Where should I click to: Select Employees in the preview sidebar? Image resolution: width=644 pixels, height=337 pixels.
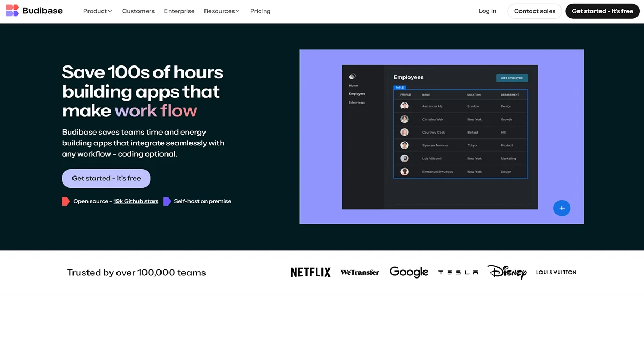[357, 94]
